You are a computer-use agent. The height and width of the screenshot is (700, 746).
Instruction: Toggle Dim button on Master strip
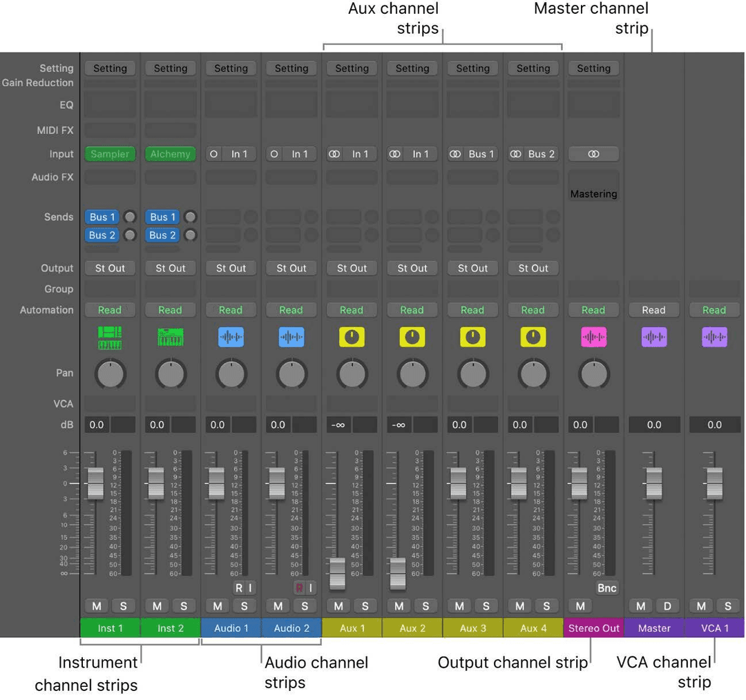click(667, 606)
